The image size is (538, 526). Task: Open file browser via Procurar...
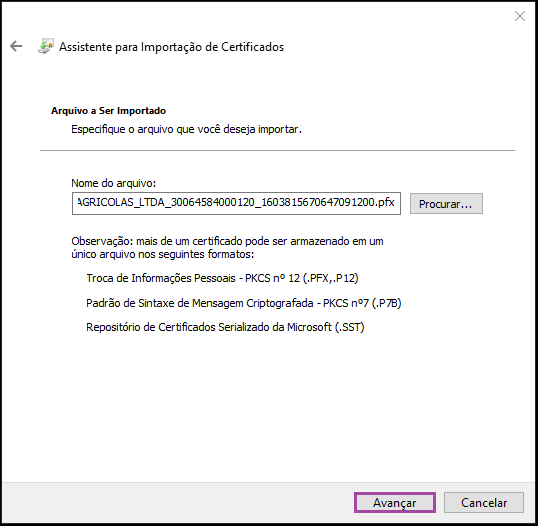[x=446, y=203]
